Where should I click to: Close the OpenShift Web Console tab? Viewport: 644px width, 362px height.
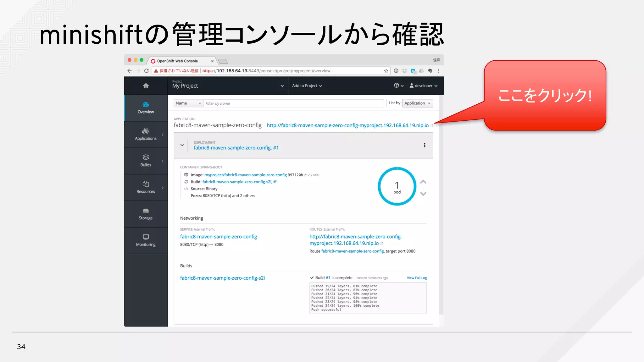[212, 61]
